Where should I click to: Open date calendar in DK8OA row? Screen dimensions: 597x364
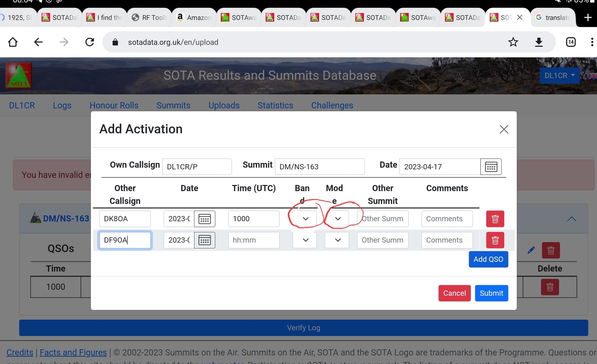tap(205, 219)
